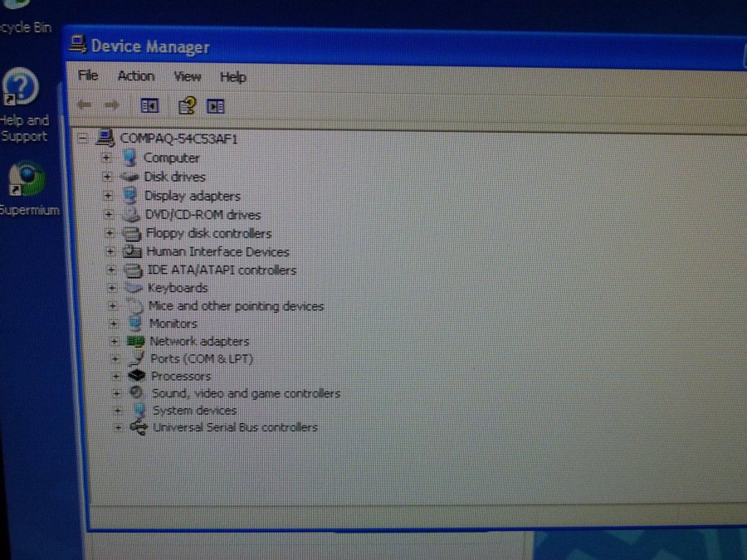Open the File menu

tap(88, 75)
